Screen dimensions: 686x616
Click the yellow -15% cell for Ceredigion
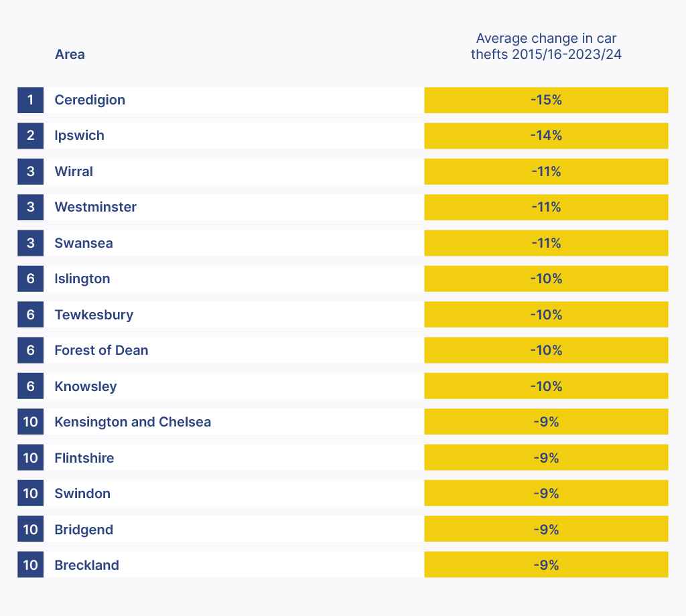click(x=546, y=100)
